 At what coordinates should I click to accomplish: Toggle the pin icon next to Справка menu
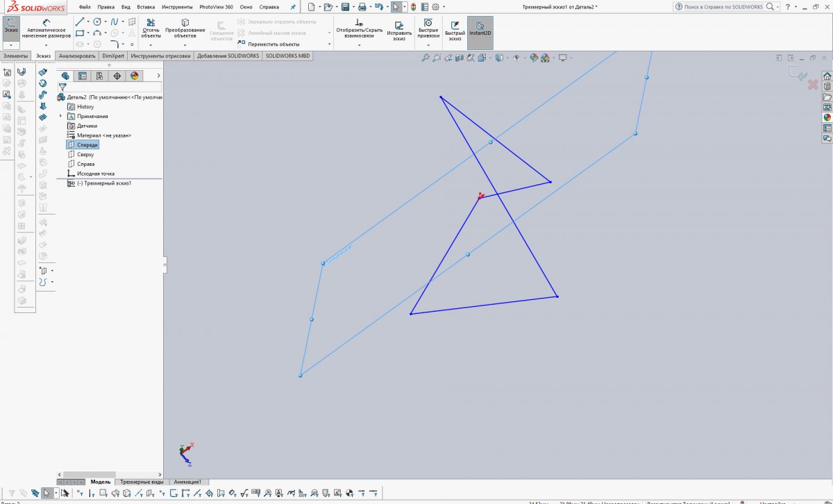292,7
